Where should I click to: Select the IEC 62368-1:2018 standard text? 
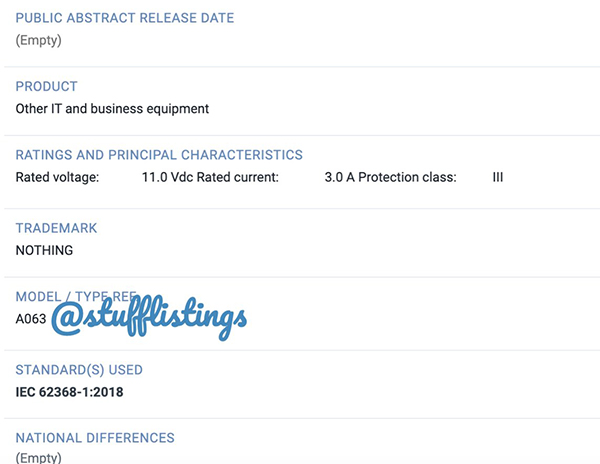[70, 392]
